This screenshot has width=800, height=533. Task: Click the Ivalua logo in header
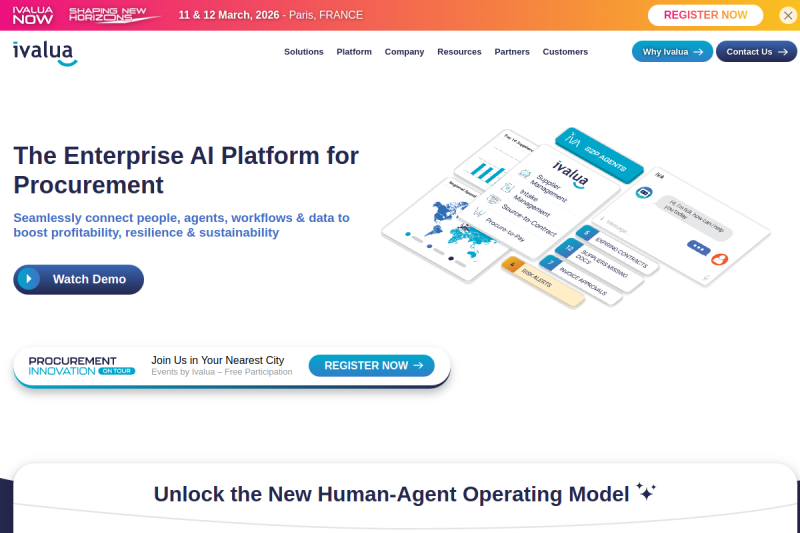tap(45, 54)
